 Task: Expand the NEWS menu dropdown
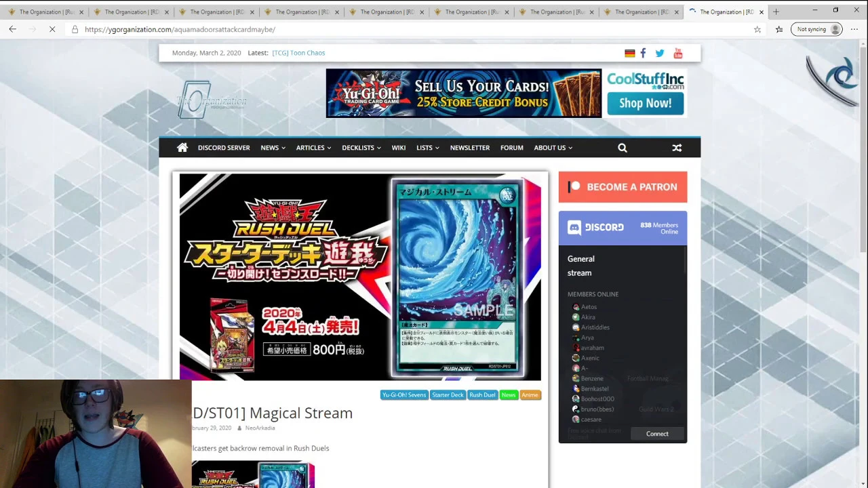[x=273, y=148]
